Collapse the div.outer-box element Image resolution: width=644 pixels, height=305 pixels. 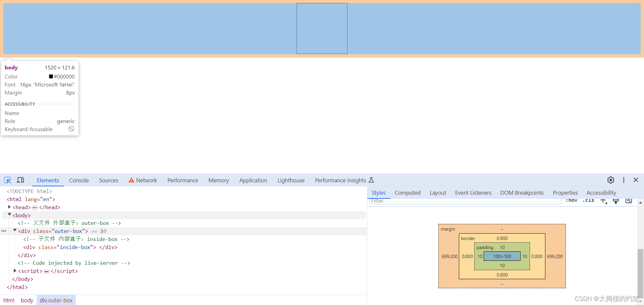tap(14, 231)
